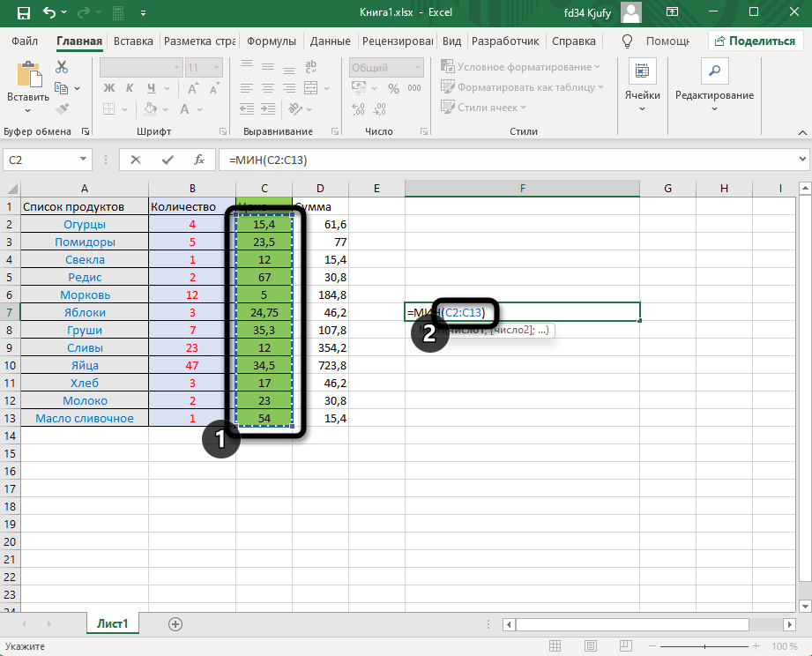
Task: Click the Поделиться share button
Action: 755,41
